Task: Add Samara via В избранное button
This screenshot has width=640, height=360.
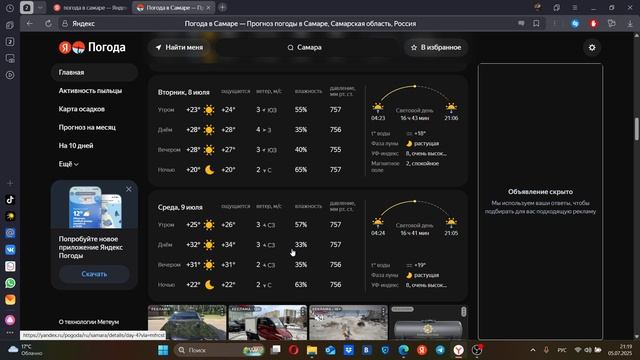Action: [436, 47]
